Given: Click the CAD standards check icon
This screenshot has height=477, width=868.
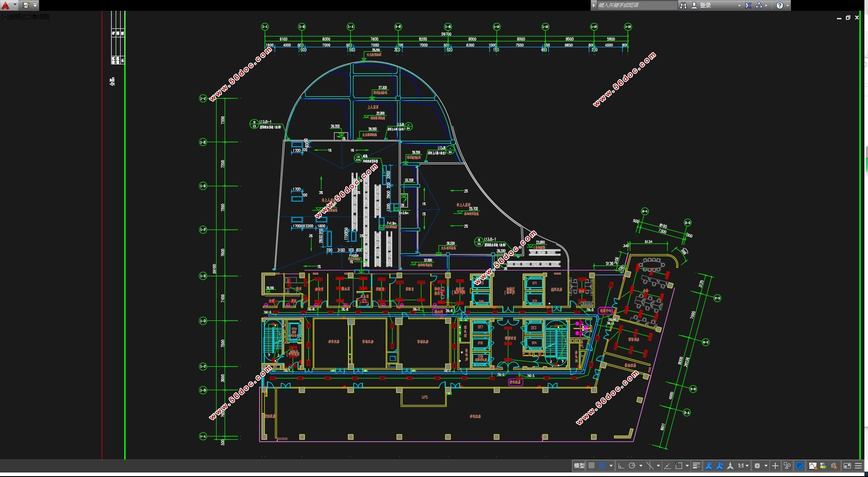Looking at the screenshot, I should (x=823, y=466).
